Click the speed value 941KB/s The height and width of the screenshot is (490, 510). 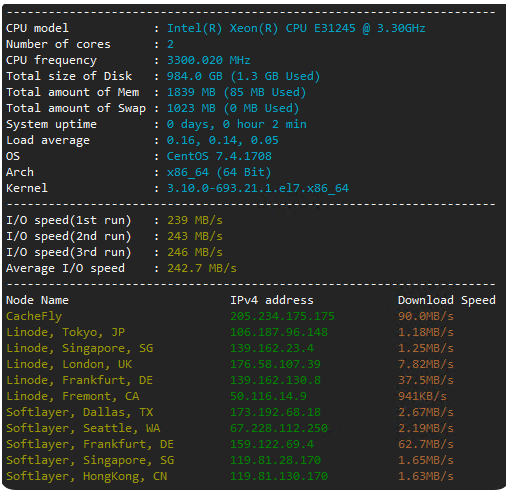tap(422, 396)
